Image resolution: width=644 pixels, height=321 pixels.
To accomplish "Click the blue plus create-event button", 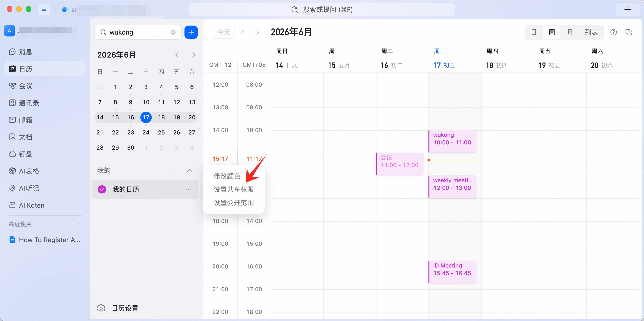I will pyautogui.click(x=191, y=32).
